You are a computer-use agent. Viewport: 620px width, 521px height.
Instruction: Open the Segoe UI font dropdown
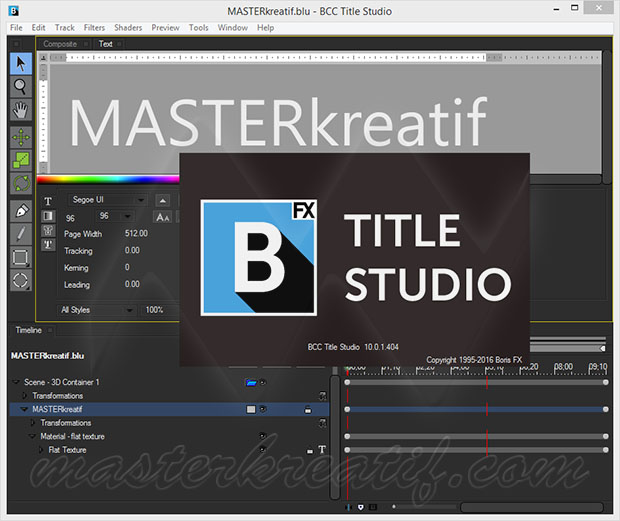(108, 200)
